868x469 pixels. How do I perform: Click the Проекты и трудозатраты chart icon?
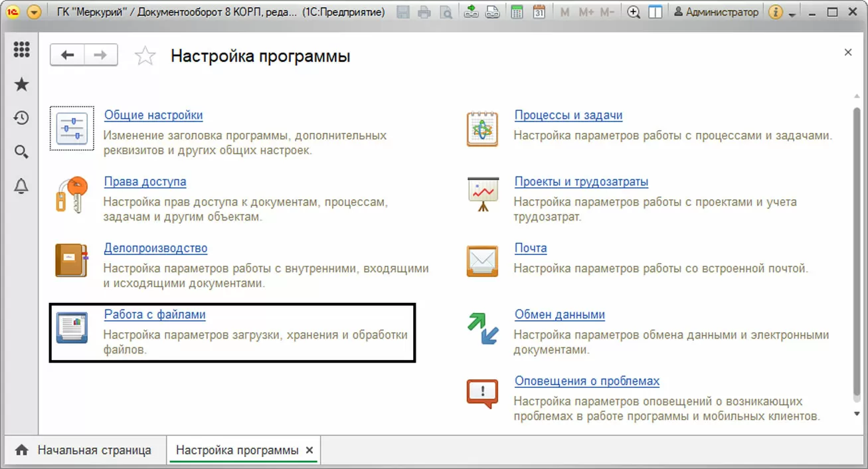click(482, 194)
